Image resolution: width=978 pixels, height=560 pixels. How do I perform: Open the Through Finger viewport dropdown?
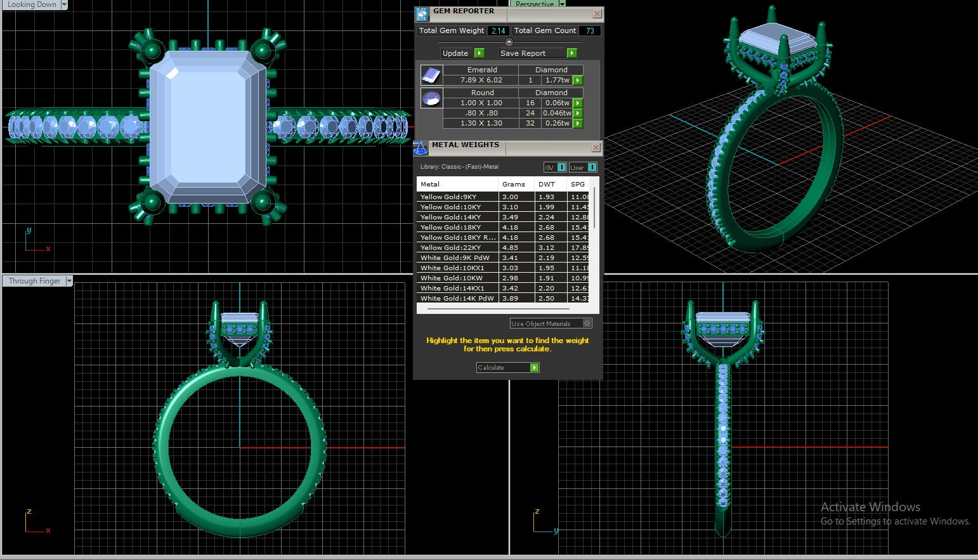pyautogui.click(x=69, y=281)
